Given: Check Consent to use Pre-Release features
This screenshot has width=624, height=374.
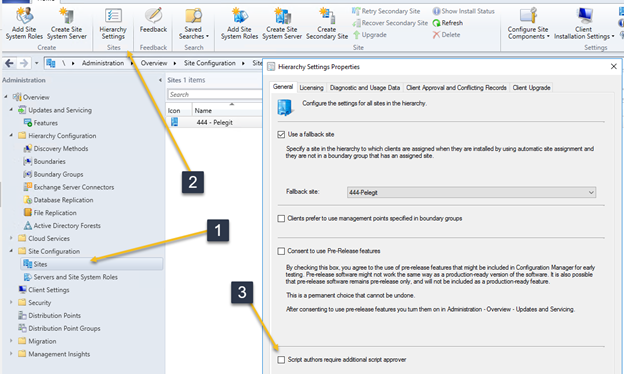Looking at the screenshot, I should 281,251.
